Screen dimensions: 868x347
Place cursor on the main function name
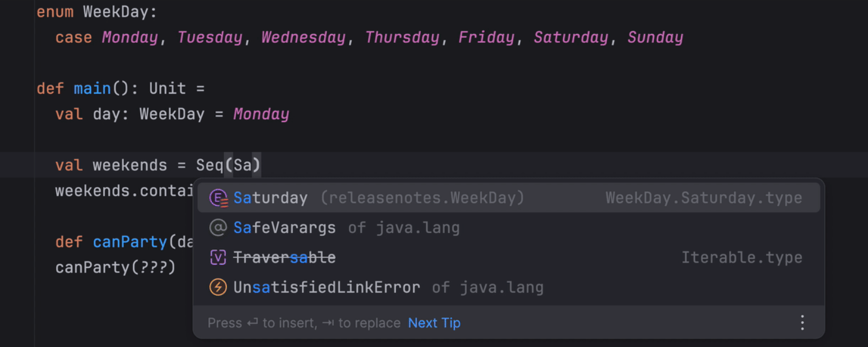tap(92, 88)
